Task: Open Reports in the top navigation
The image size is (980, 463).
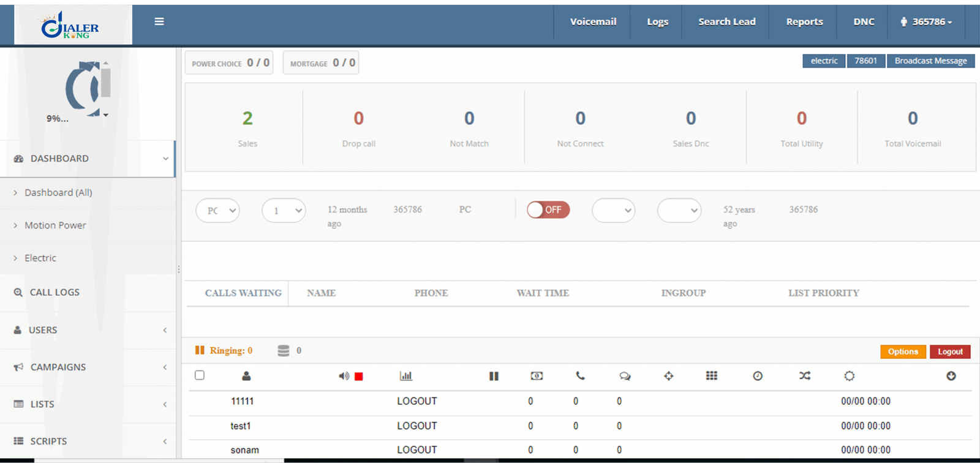Action: 804,22
